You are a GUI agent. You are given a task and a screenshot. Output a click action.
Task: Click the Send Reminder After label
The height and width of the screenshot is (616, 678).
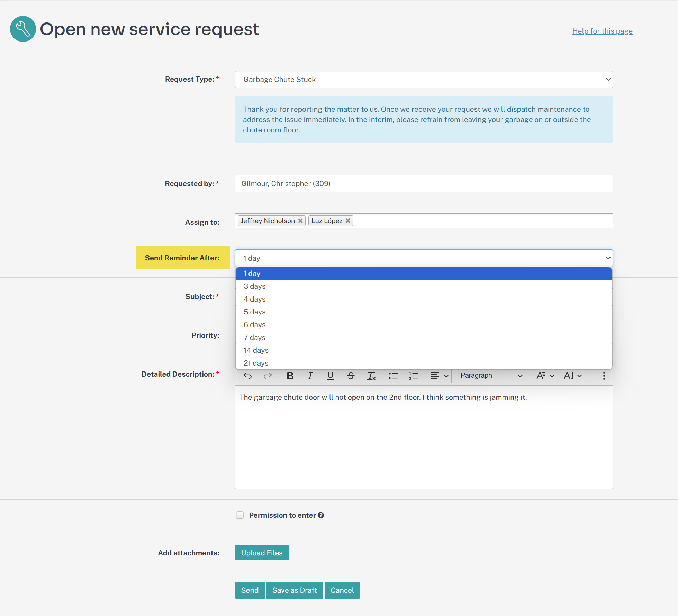point(182,258)
